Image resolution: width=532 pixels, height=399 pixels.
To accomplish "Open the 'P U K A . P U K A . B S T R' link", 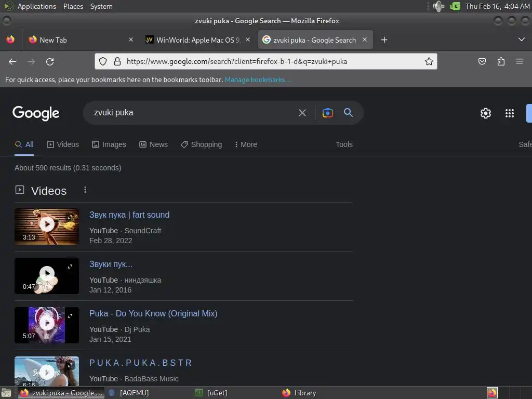I will [x=141, y=363].
